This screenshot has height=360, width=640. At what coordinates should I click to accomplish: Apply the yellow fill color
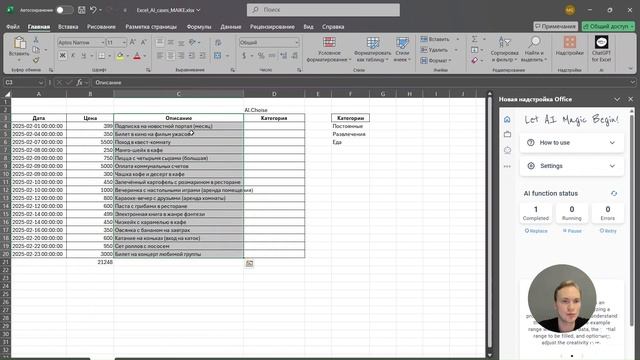[120, 56]
